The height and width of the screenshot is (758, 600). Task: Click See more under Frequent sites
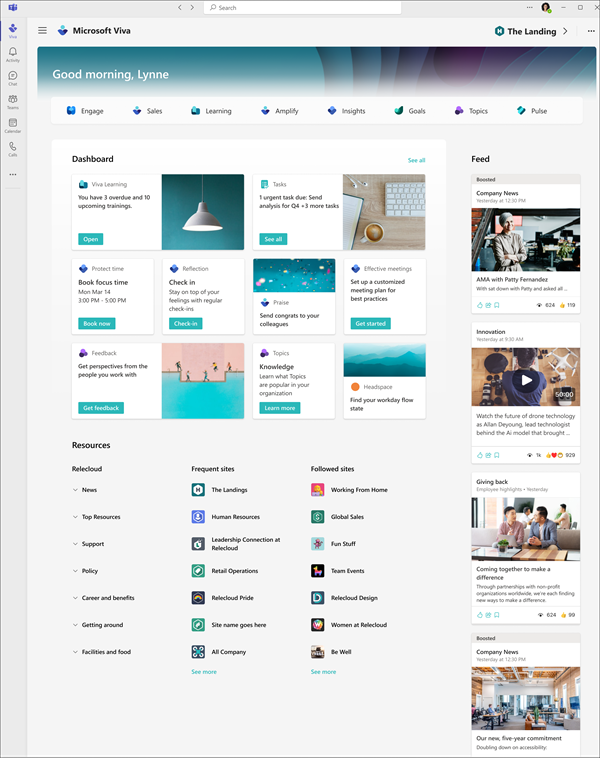click(204, 672)
